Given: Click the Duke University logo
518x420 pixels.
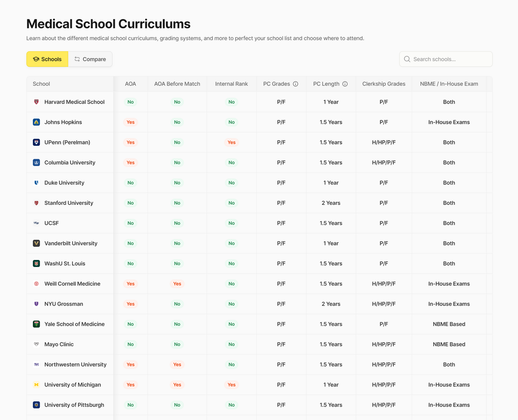Looking at the screenshot, I should click(x=36, y=183).
